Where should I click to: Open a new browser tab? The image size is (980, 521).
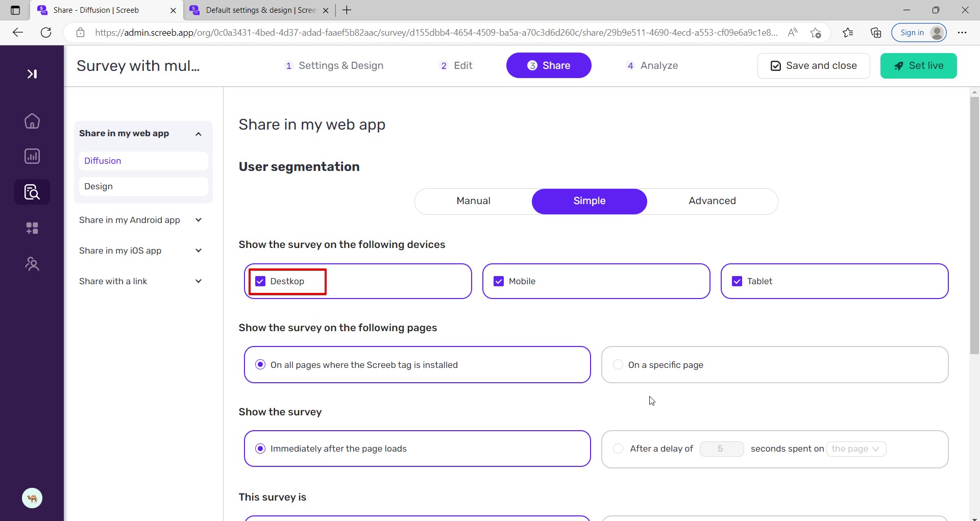coord(347,10)
